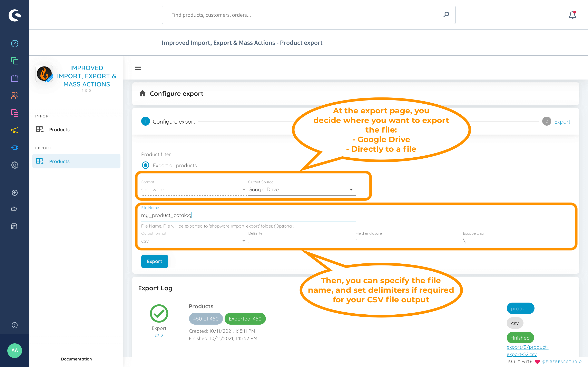Click the File Name input field
Image resolution: width=588 pixels, height=367 pixels.
click(x=248, y=215)
